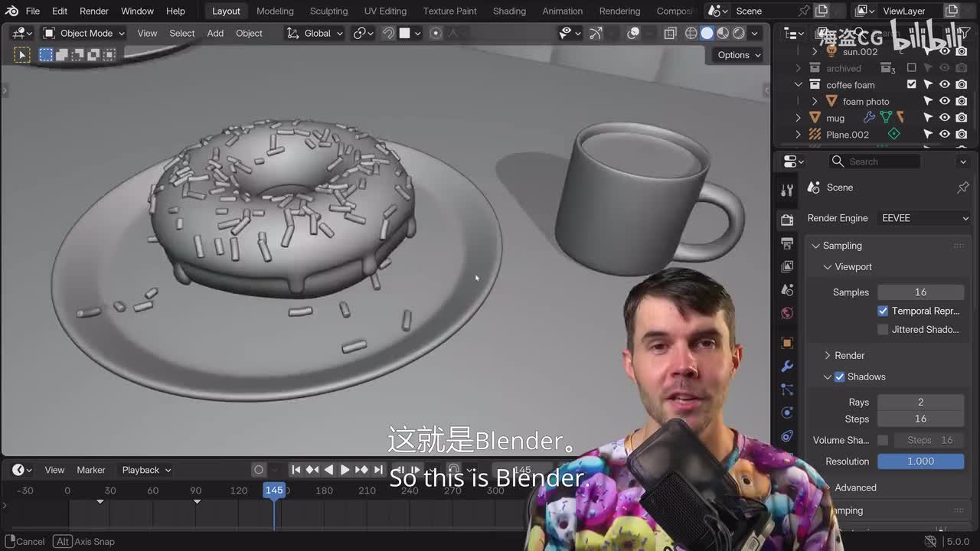Open the object visibility and selectability dropdown
This screenshot has width=980, height=551.
570,33
